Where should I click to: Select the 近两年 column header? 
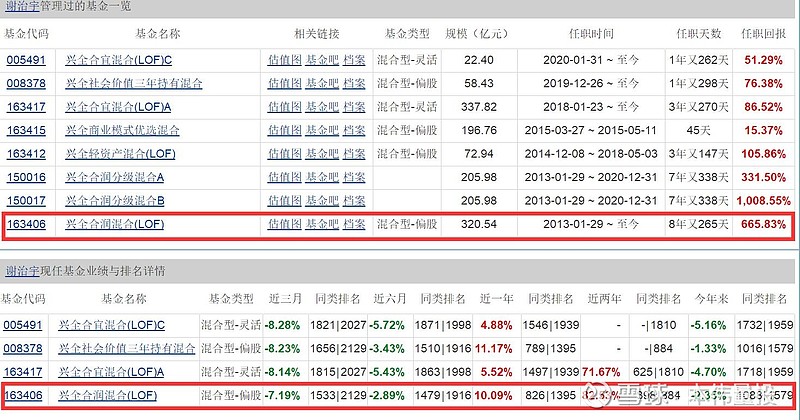(604, 299)
